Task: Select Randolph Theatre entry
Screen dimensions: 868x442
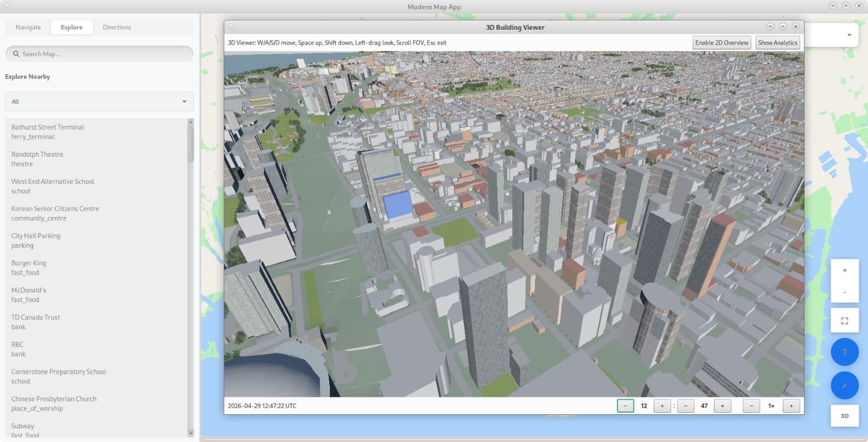Action: coord(97,159)
